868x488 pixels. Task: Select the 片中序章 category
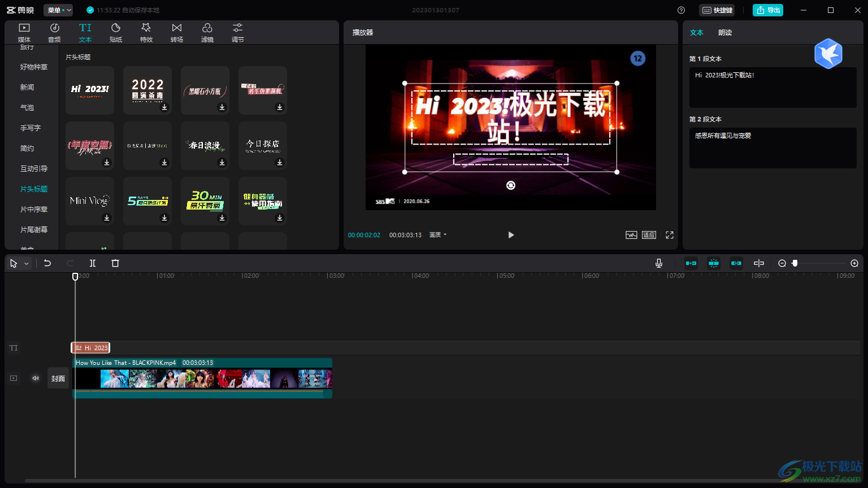[34, 209]
